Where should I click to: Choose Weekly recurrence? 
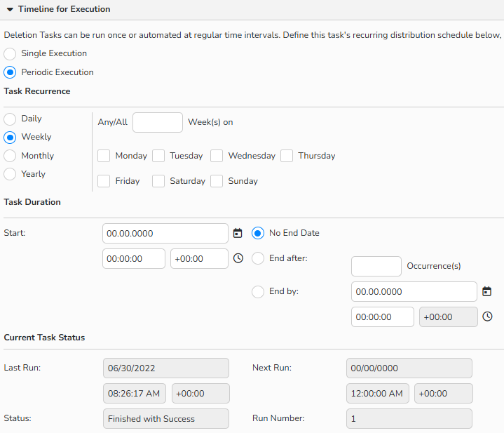(10, 138)
